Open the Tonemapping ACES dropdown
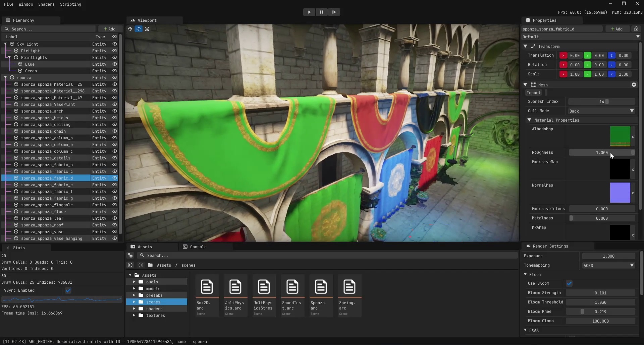The image size is (644, 345). [x=608, y=266]
